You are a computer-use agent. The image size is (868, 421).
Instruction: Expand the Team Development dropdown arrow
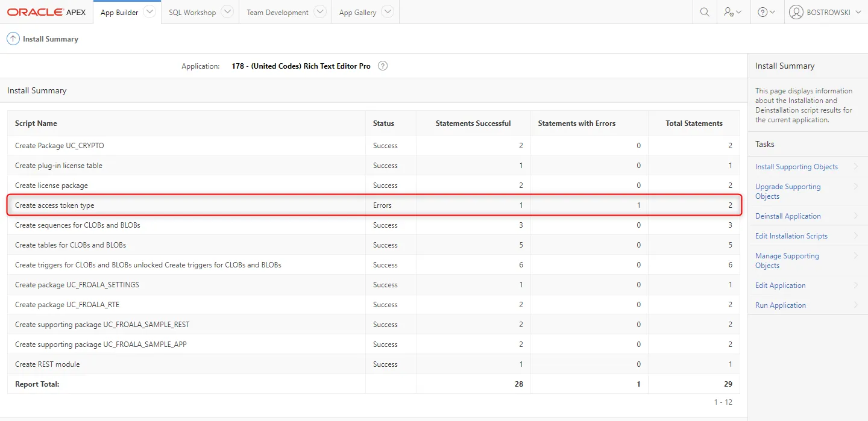tap(320, 12)
